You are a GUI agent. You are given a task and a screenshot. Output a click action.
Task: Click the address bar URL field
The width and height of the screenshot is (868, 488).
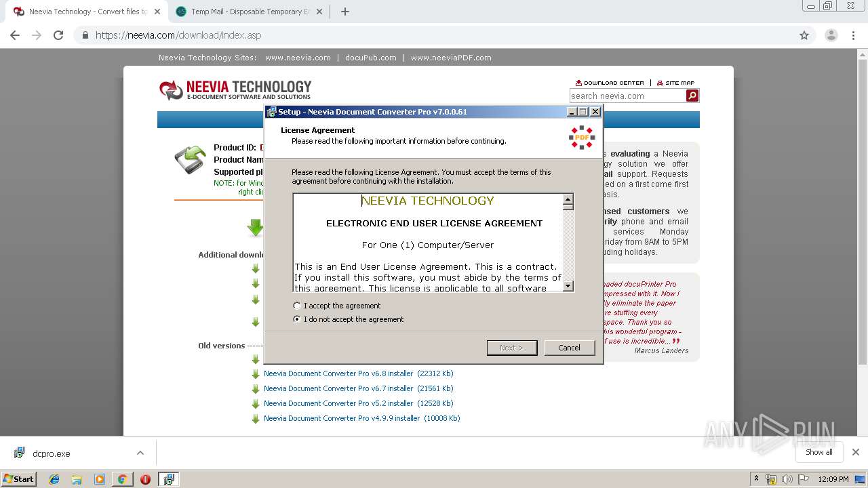tap(434, 35)
